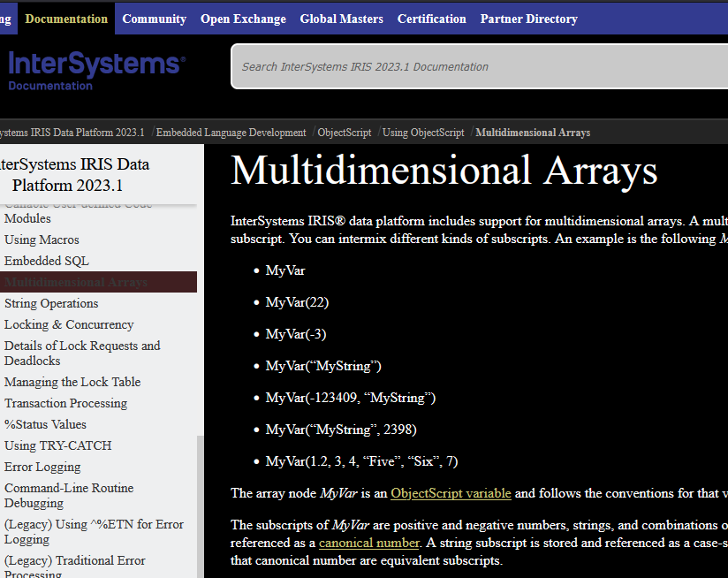
Task: Open Using ObjectScript breadcrumb
Action: pyautogui.click(x=423, y=133)
